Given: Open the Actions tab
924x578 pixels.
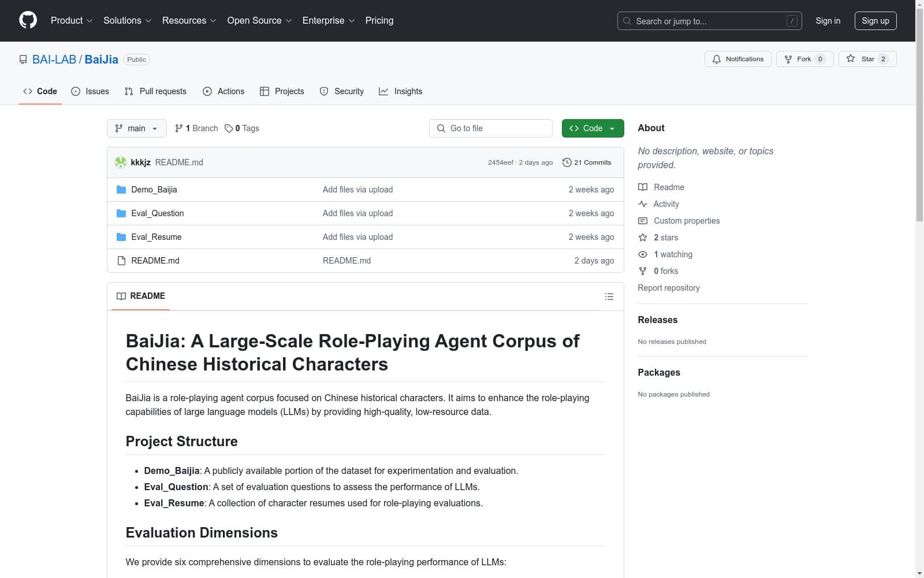Looking at the screenshot, I should (223, 91).
